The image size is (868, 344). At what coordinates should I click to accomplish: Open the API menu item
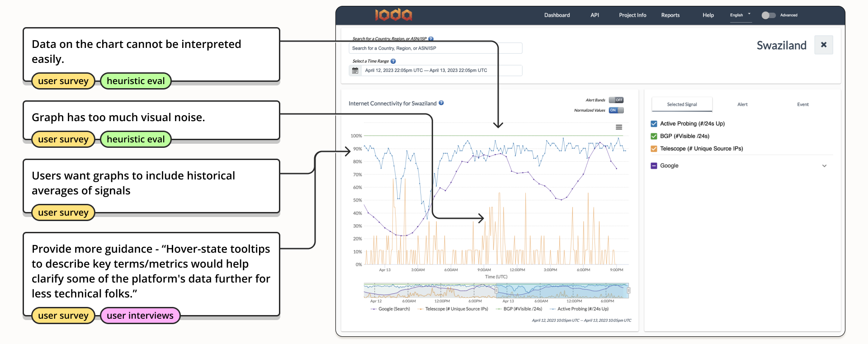594,15
